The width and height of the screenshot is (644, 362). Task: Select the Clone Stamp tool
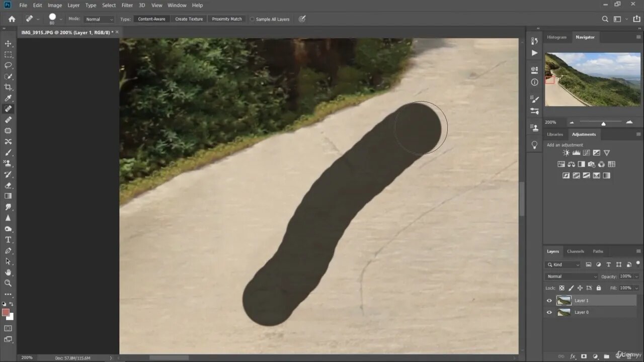tap(8, 163)
